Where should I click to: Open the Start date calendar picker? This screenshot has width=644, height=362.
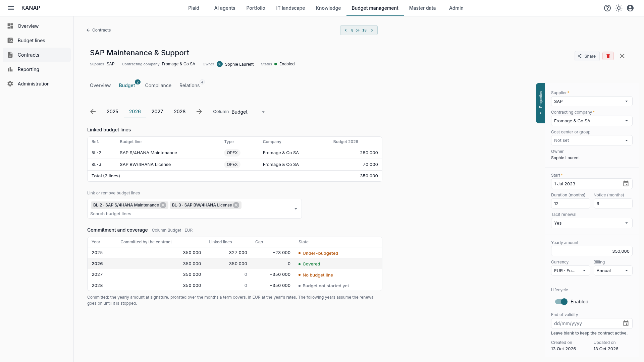pos(626,184)
